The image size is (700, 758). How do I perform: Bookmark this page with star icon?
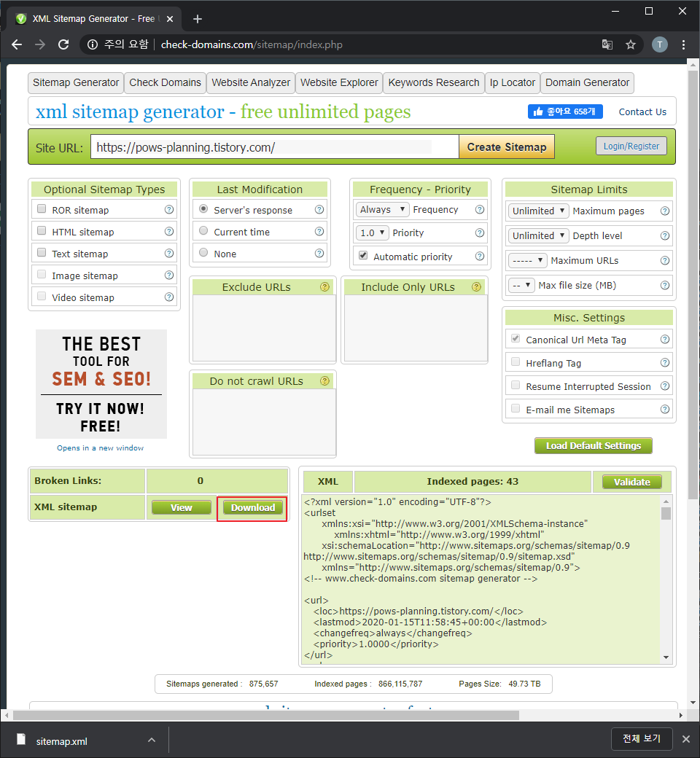[630, 44]
